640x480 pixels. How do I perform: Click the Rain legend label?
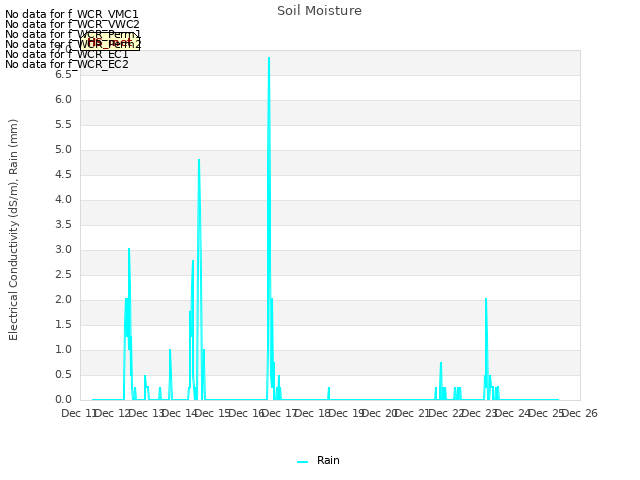click(328, 460)
